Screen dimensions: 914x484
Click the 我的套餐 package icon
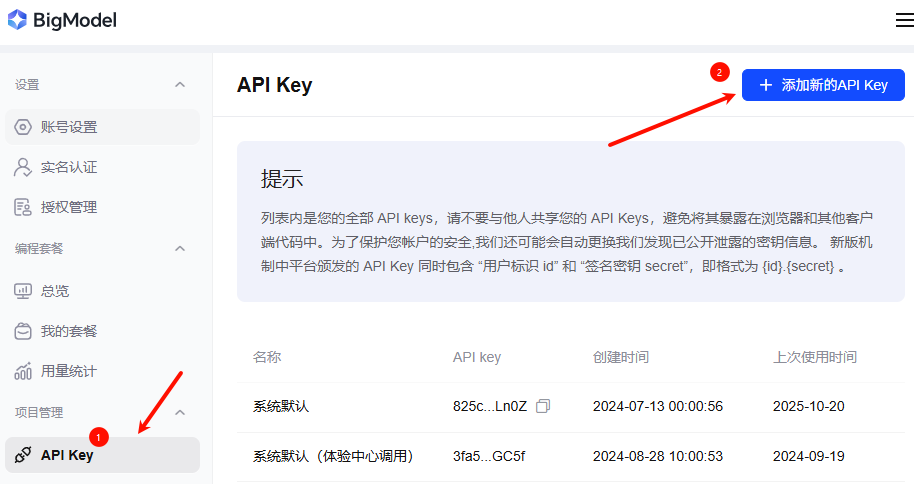(x=23, y=331)
